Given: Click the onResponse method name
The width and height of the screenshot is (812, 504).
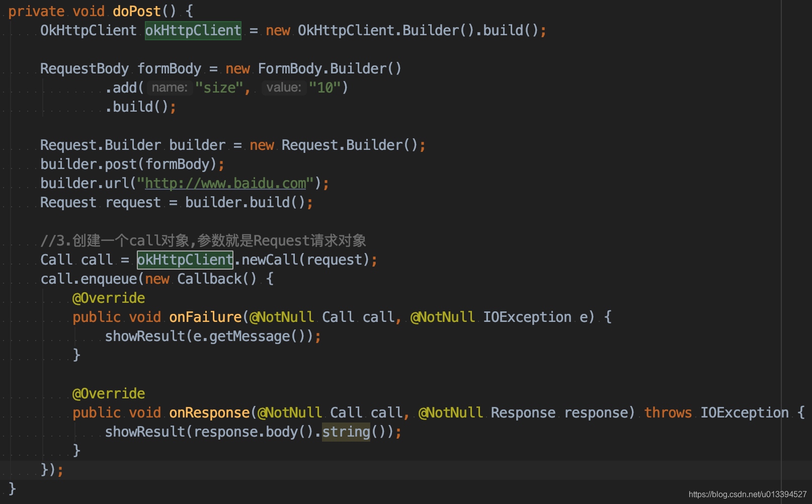Looking at the screenshot, I should (x=209, y=412).
